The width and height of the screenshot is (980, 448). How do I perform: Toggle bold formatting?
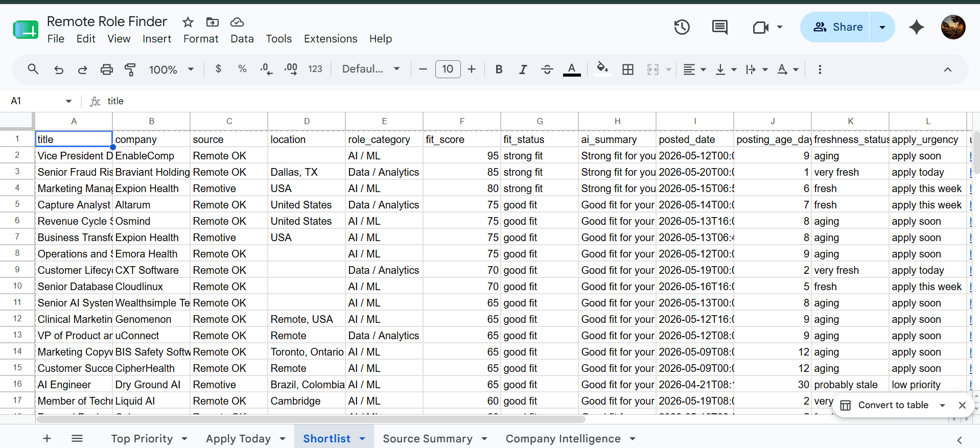(499, 69)
